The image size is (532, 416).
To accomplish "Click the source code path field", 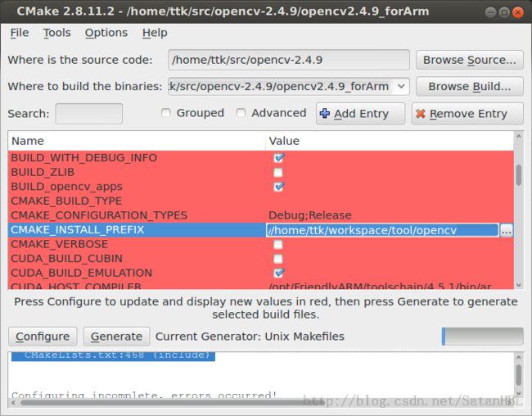I will (289, 60).
